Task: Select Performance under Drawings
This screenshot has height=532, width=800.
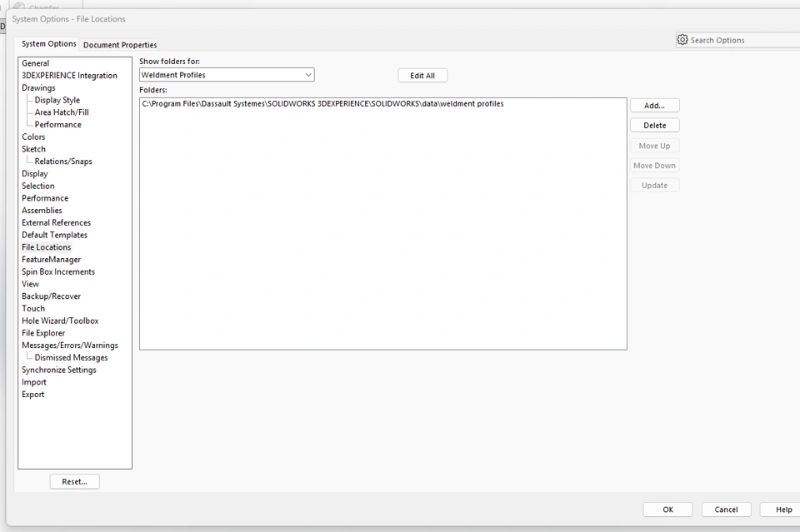Action: click(57, 124)
